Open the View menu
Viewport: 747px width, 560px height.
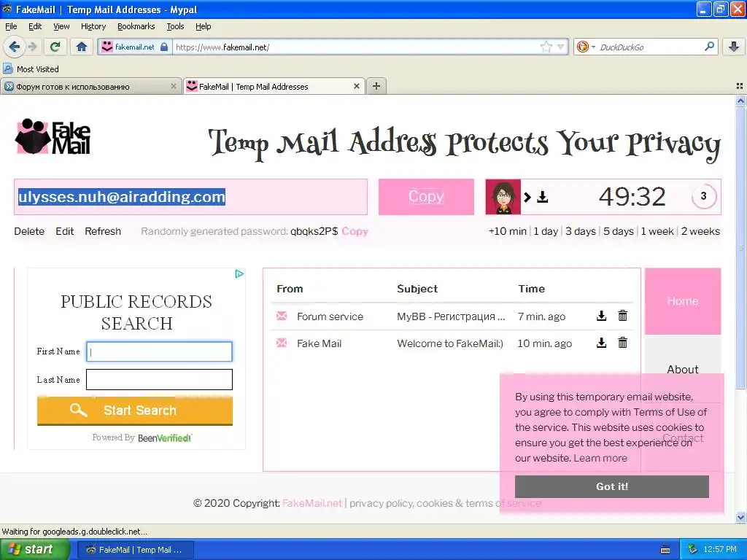(61, 26)
